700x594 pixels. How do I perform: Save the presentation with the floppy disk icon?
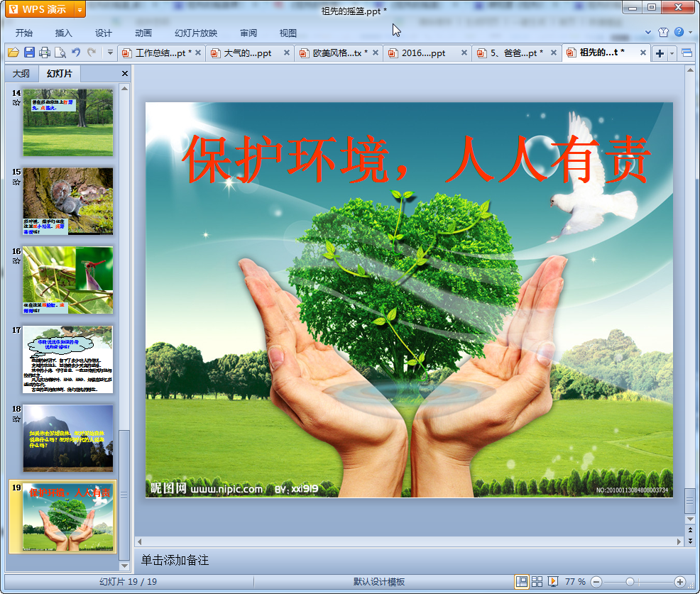29,53
